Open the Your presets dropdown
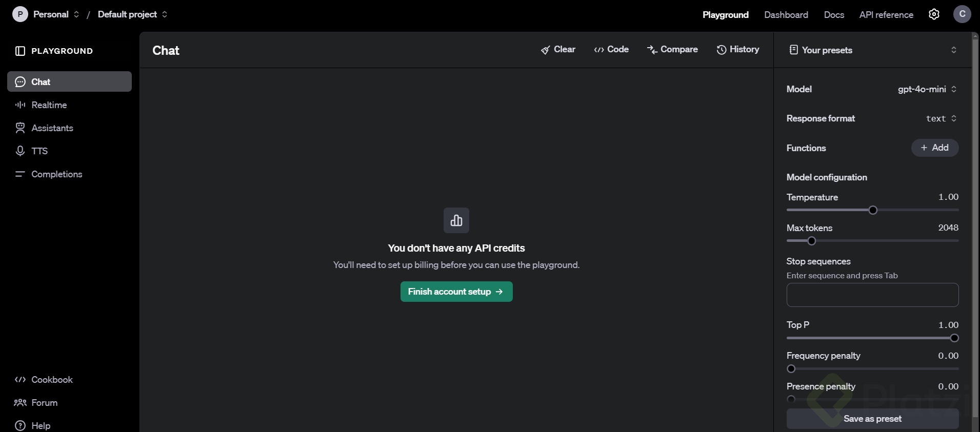 [873, 50]
